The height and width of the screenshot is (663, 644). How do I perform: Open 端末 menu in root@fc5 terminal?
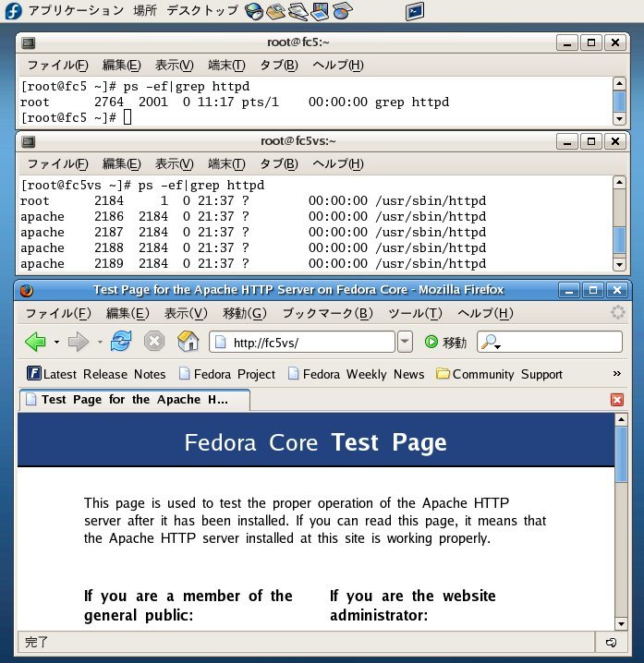pos(226,66)
